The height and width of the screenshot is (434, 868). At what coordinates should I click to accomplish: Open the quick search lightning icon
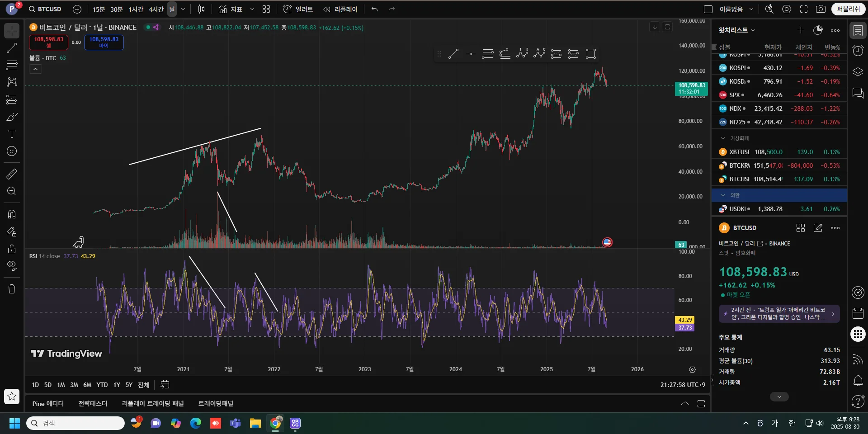[x=769, y=9]
